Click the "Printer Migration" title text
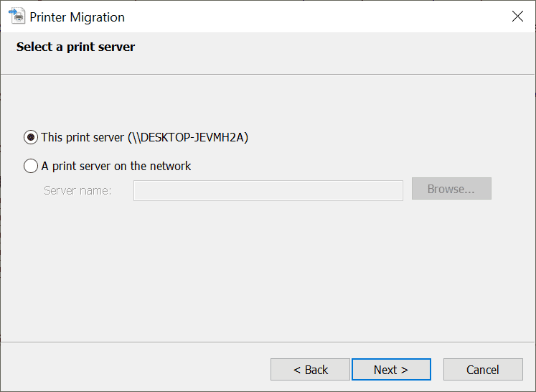 [x=77, y=17]
